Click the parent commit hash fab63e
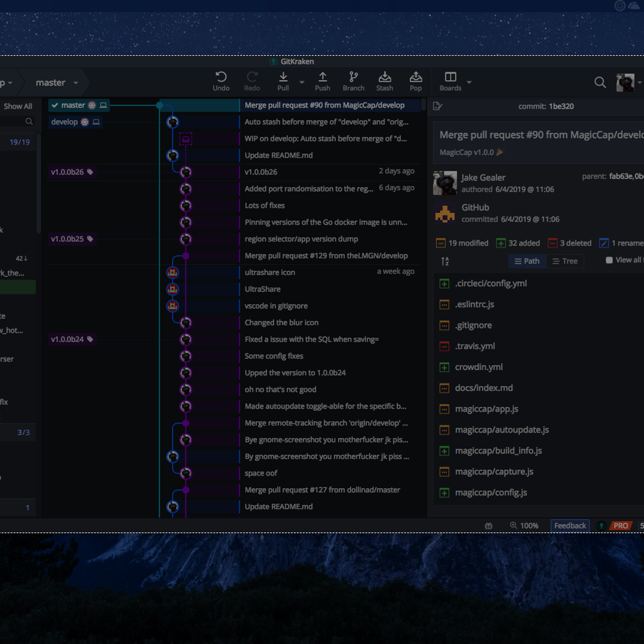Screen dimensions: 644x644 point(620,176)
